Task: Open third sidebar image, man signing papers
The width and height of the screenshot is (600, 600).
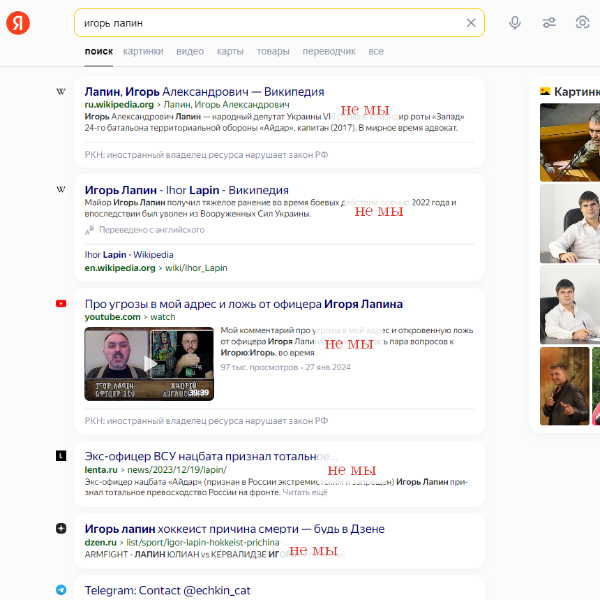Action: tap(570, 305)
